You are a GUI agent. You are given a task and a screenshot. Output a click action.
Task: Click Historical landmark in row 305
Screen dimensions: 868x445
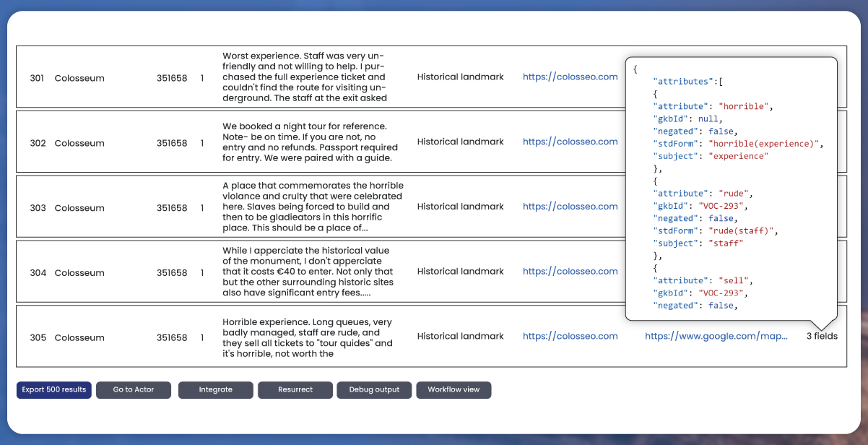(461, 336)
